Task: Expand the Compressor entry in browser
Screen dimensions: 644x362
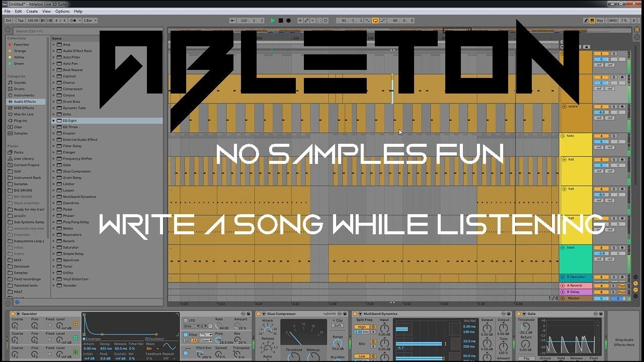Action: pyautogui.click(x=54, y=89)
